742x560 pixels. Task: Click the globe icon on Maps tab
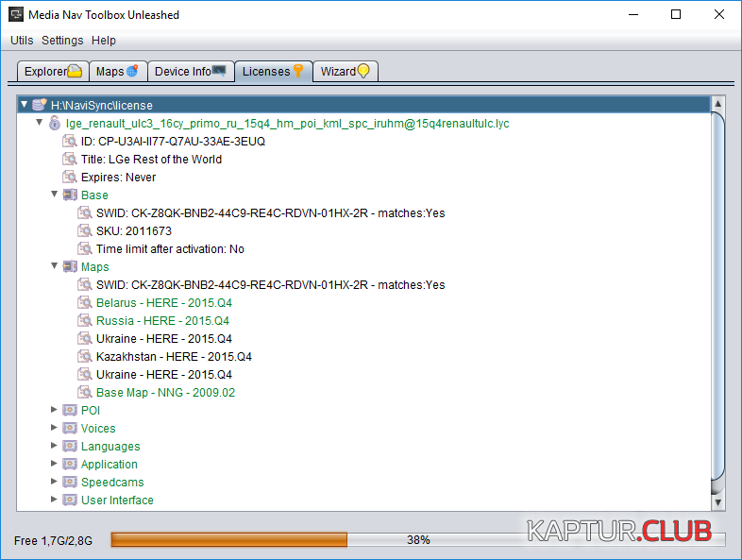pos(132,71)
